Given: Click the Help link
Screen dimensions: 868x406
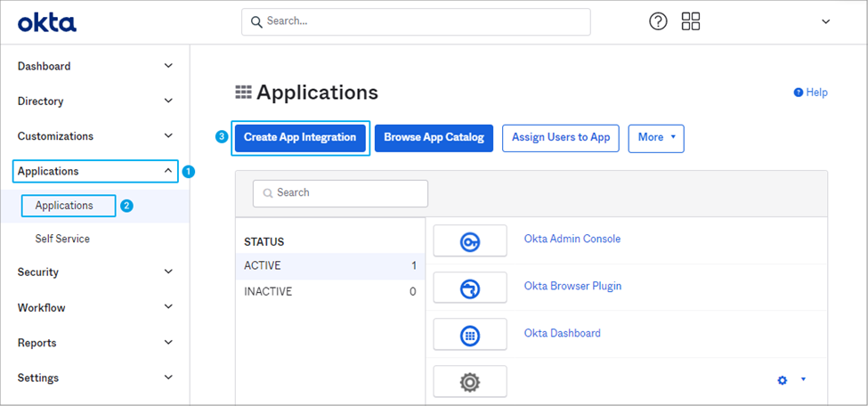Looking at the screenshot, I should (816, 93).
